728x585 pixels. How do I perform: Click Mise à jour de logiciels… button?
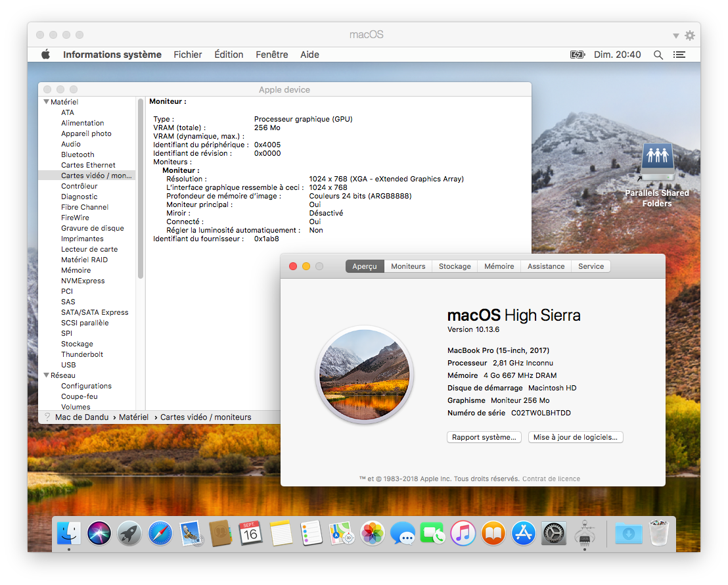(x=576, y=437)
